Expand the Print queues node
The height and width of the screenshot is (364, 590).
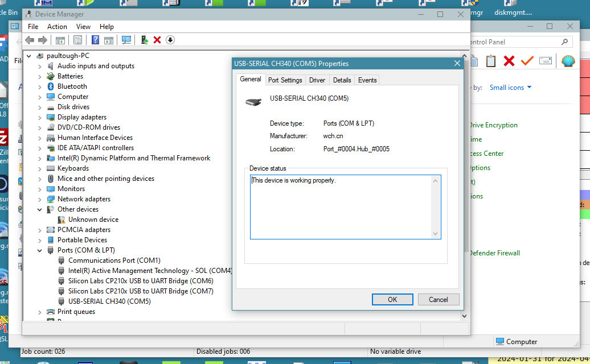coord(39,312)
